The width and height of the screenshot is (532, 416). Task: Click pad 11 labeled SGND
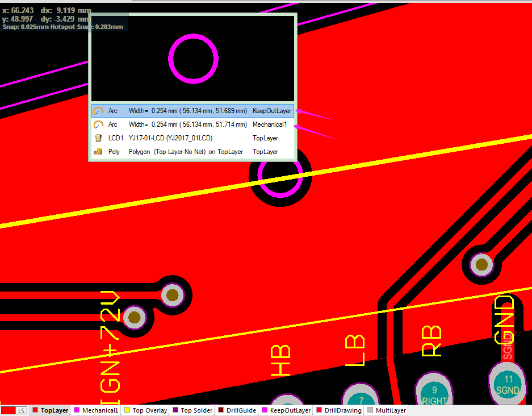coord(508,384)
